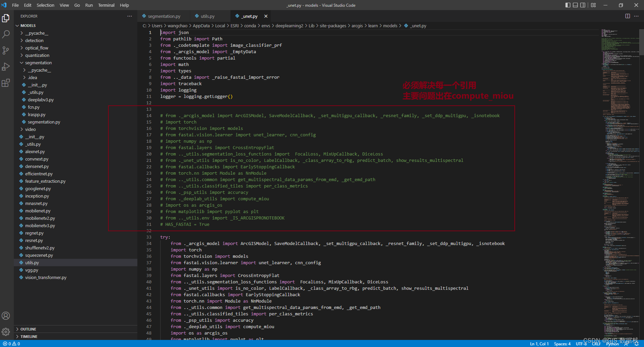
Task: Open the Terminal menu
Action: (x=106, y=5)
